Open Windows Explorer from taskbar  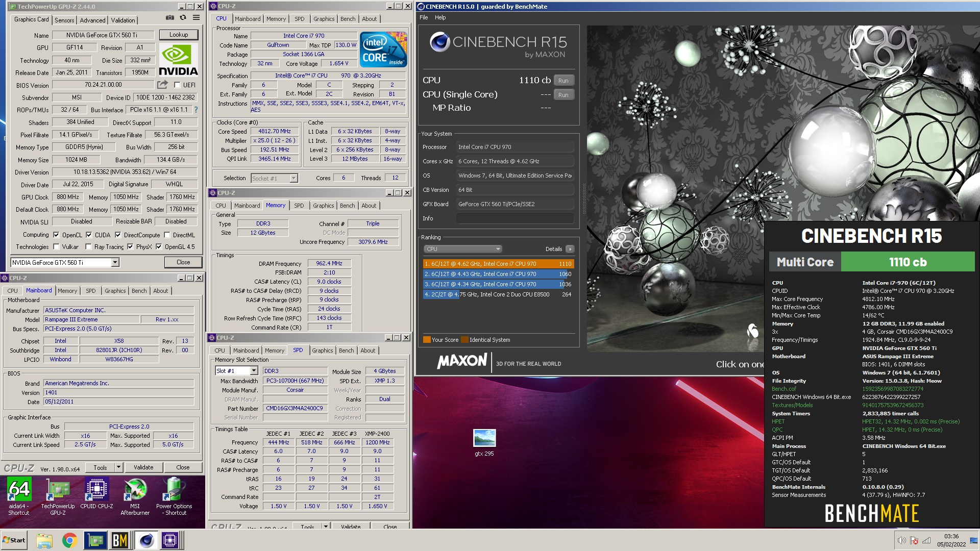[44, 540]
